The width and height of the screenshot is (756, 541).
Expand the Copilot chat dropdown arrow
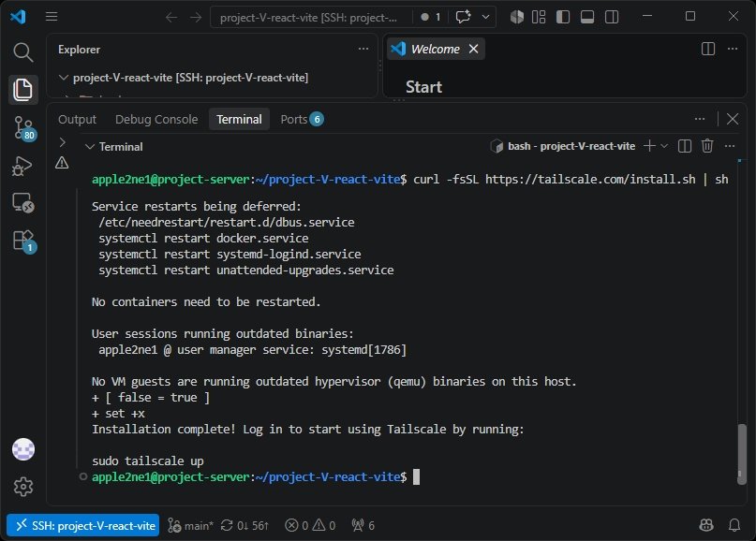pos(485,17)
